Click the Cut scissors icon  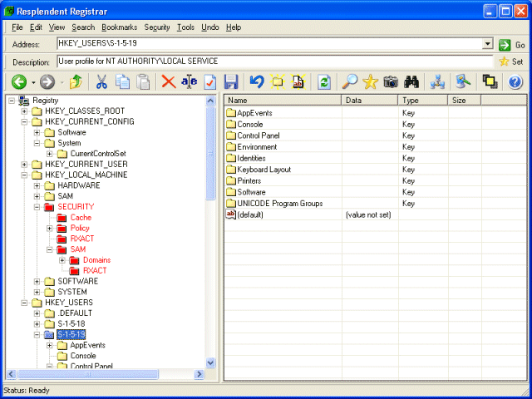click(101, 81)
